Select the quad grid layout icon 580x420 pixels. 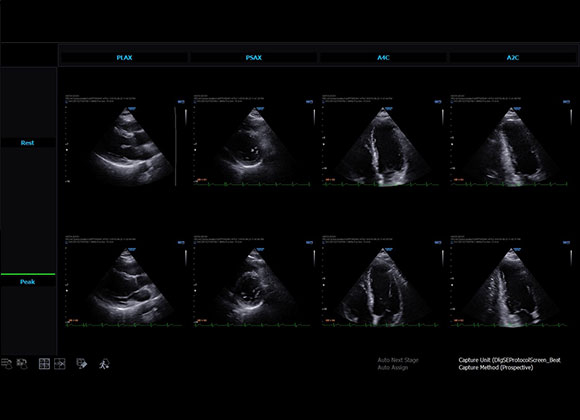click(x=44, y=364)
